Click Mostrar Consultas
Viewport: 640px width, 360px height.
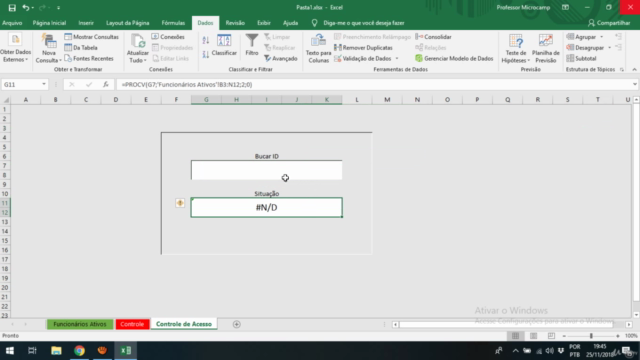pos(91,37)
